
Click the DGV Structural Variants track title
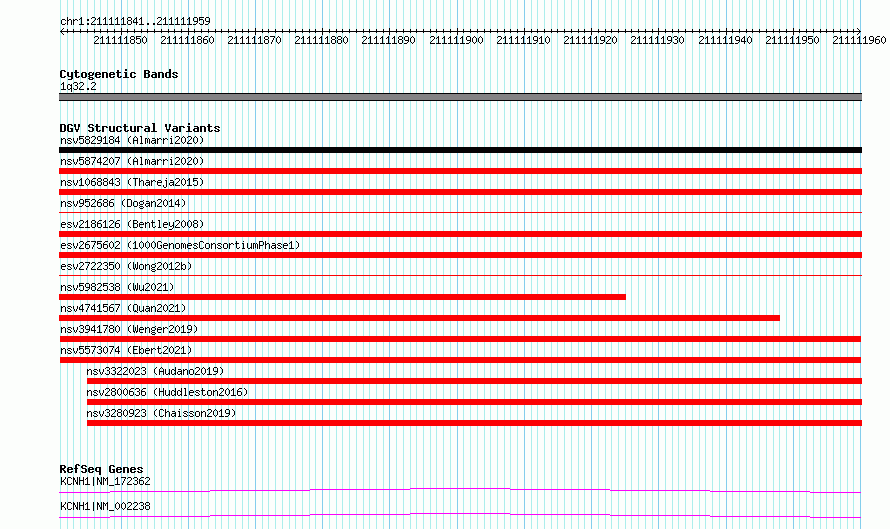click(140, 128)
